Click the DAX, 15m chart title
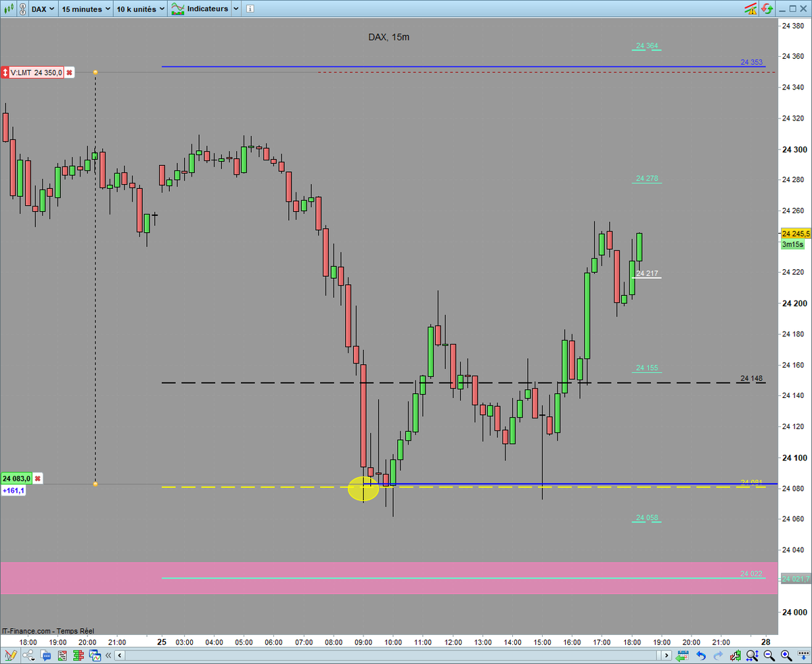The image size is (812, 664). click(x=388, y=37)
